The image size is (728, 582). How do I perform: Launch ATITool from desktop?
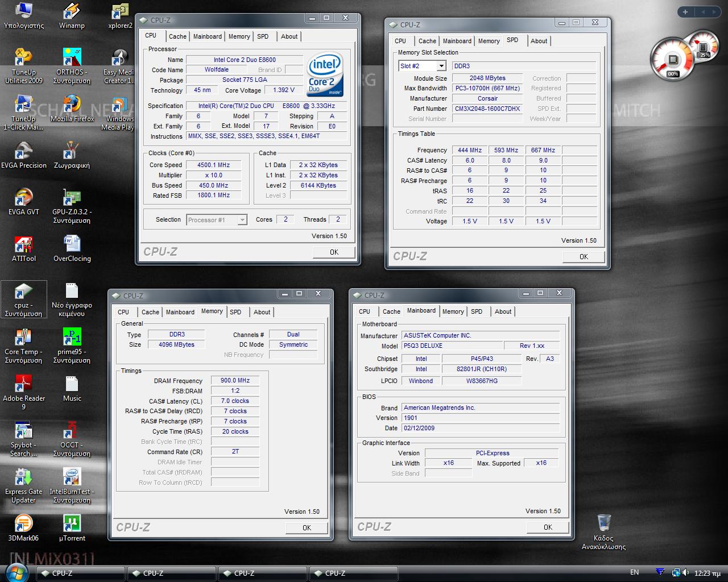click(24, 248)
